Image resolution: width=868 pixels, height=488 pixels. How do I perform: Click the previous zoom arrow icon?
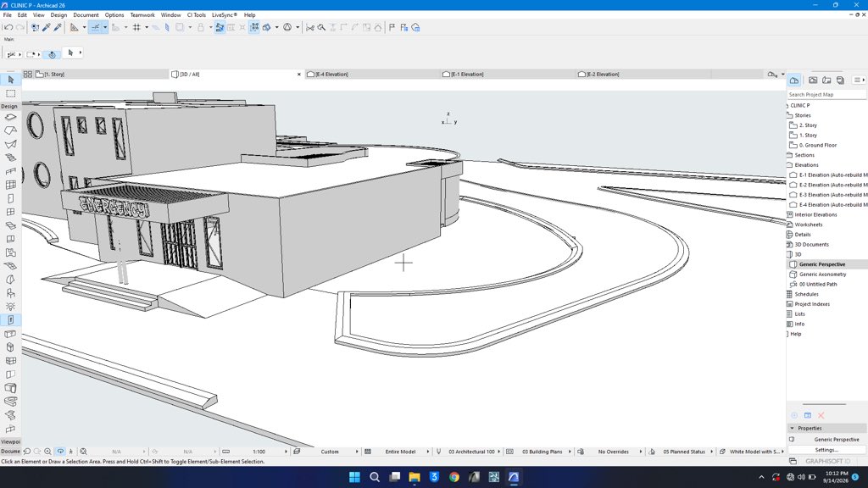click(26, 452)
